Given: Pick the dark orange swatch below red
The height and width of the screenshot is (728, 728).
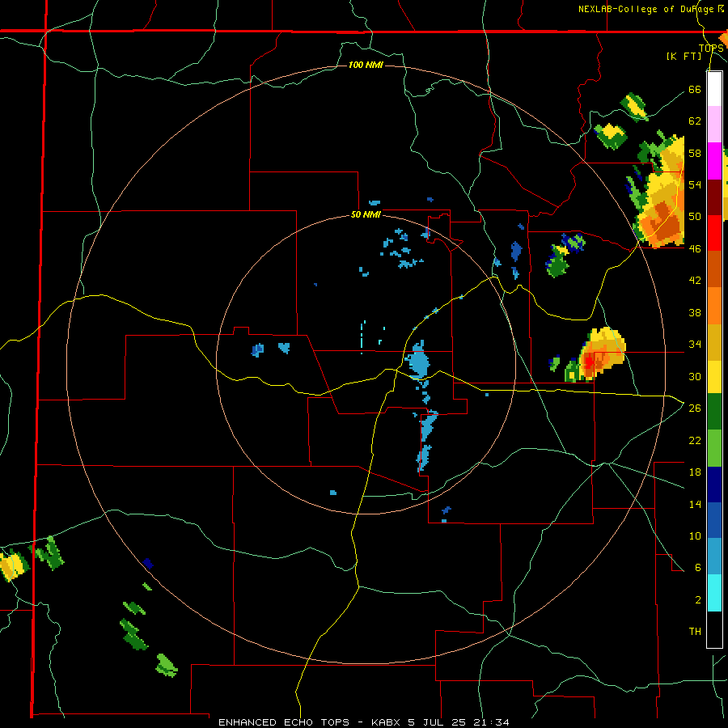Looking at the screenshot, I should click(x=714, y=269).
